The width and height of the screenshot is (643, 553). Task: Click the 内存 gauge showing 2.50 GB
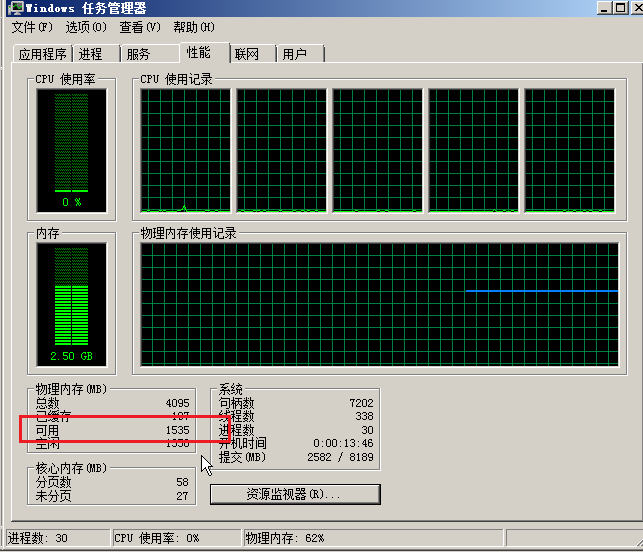coord(72,305)
